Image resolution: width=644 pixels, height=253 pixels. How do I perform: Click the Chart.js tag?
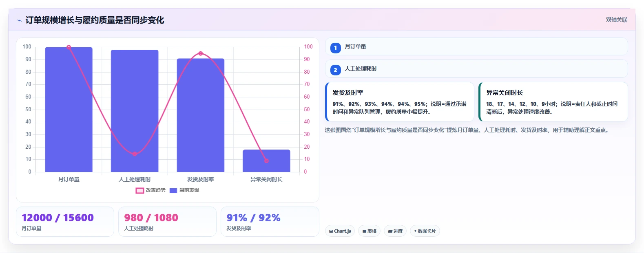[x=340, y=231]
